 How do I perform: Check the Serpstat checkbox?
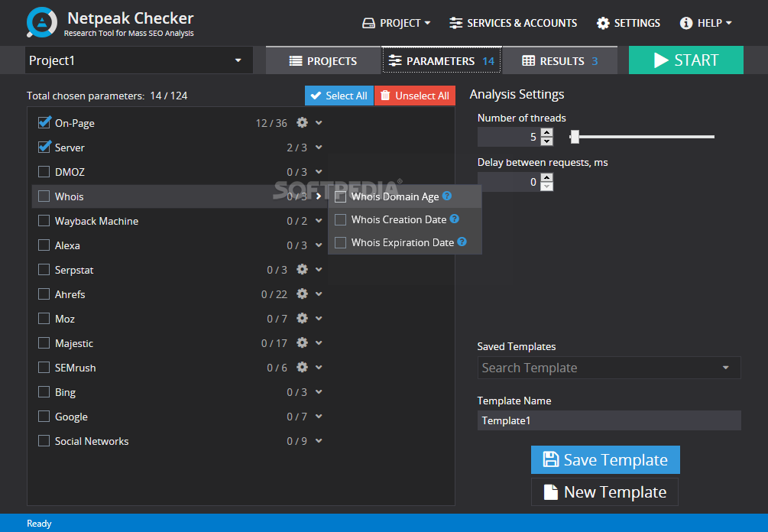click(x=44, y=269)
